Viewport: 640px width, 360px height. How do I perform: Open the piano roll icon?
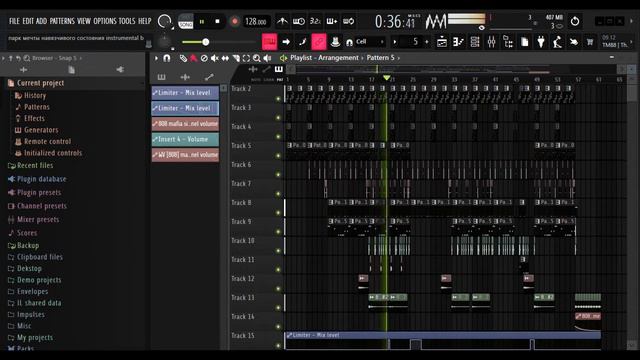[x=458, y=42]
